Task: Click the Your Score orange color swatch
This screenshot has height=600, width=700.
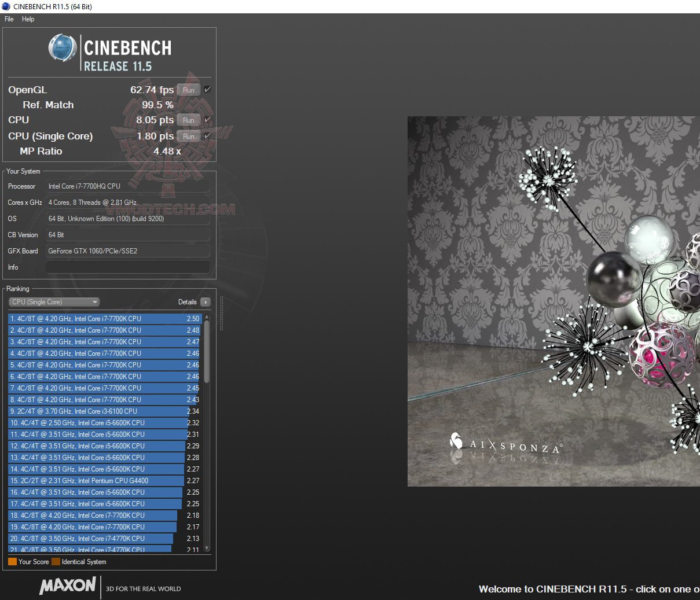Action: click(x=12, y=562)
